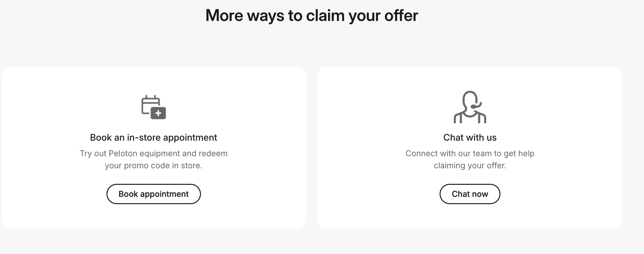Viewport: 644px width, 254px height.
Task: Click the 'Connect with our team to get help' line
Action: click(470, 153)
